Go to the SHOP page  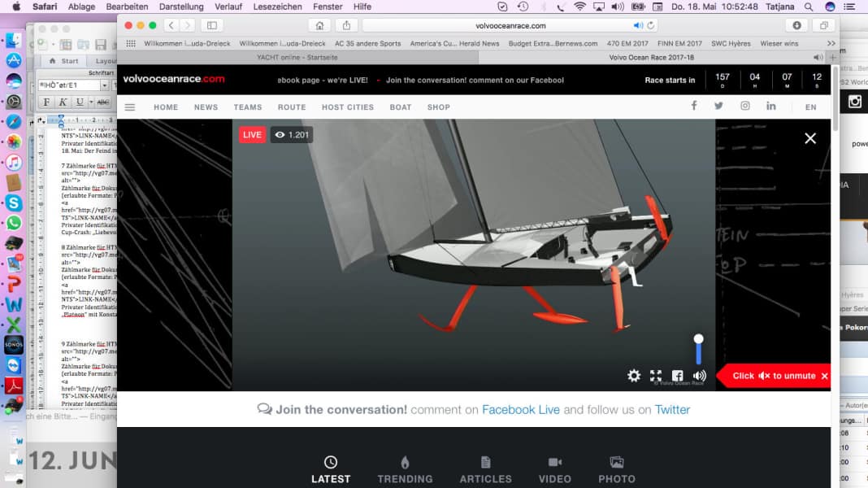click(438, 107)
